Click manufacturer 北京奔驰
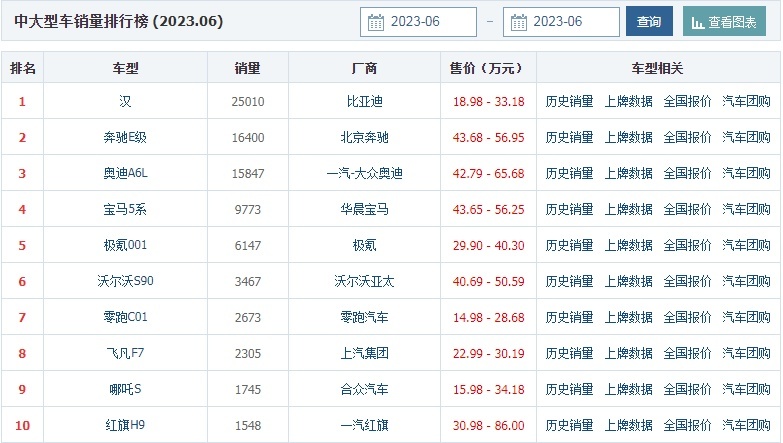Viewport: 783px width, 443px height. [x=365, y=137]
